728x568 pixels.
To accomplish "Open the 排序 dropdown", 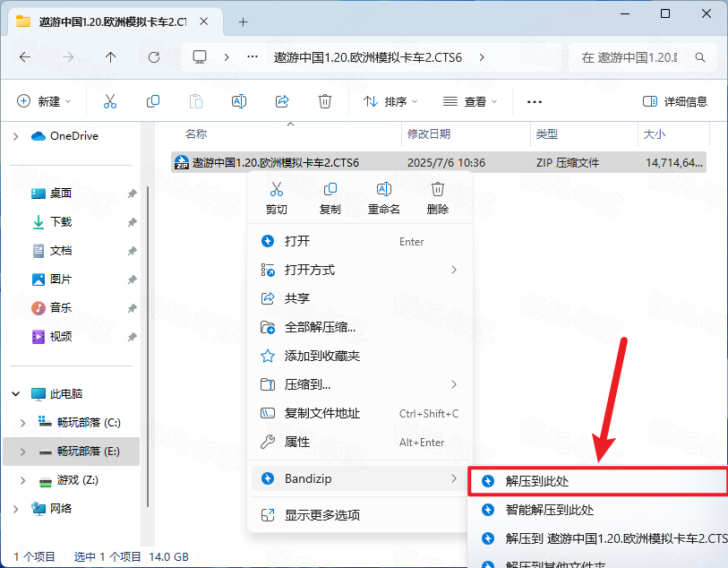I will [x=390, y=101].
